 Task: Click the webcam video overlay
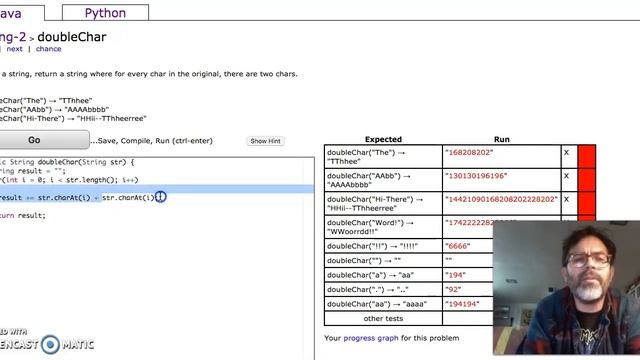click(x=567, y=288)
